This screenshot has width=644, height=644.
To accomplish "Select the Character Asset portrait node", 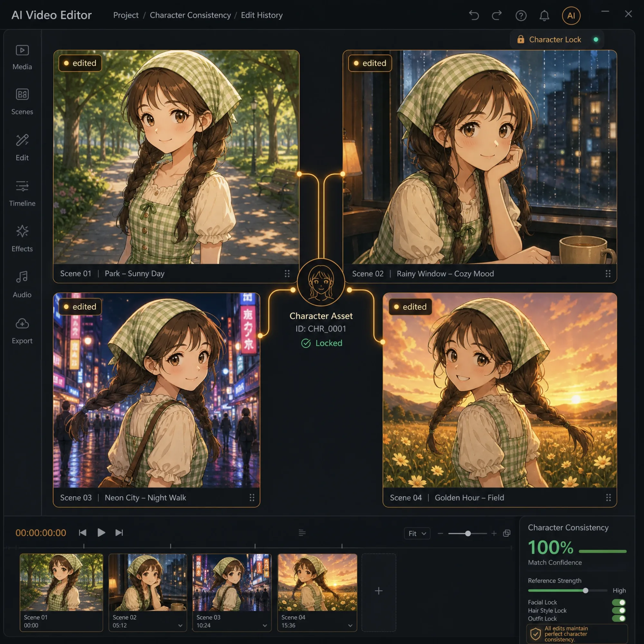I will click(x=321, y=282).
